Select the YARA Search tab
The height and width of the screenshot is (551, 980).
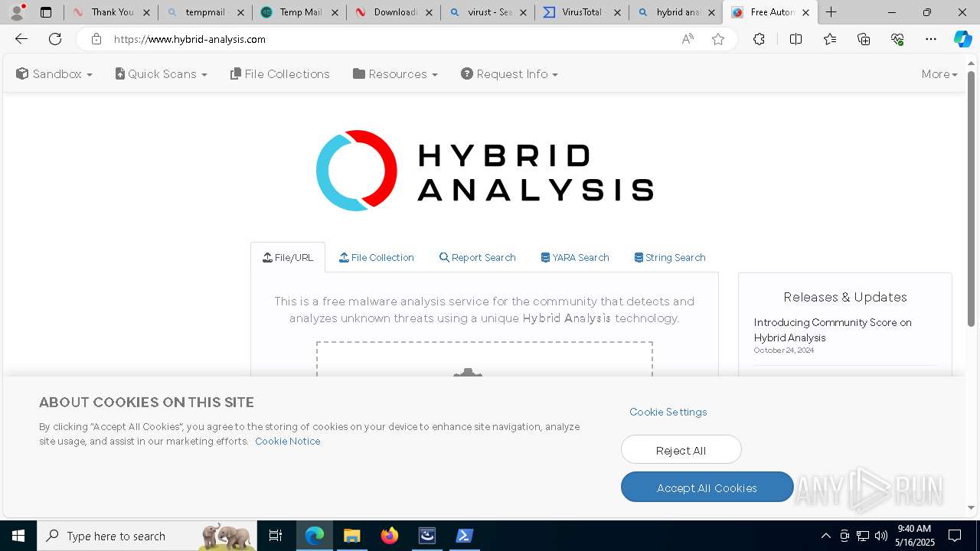pyautogui.click(x=575, y=258)
